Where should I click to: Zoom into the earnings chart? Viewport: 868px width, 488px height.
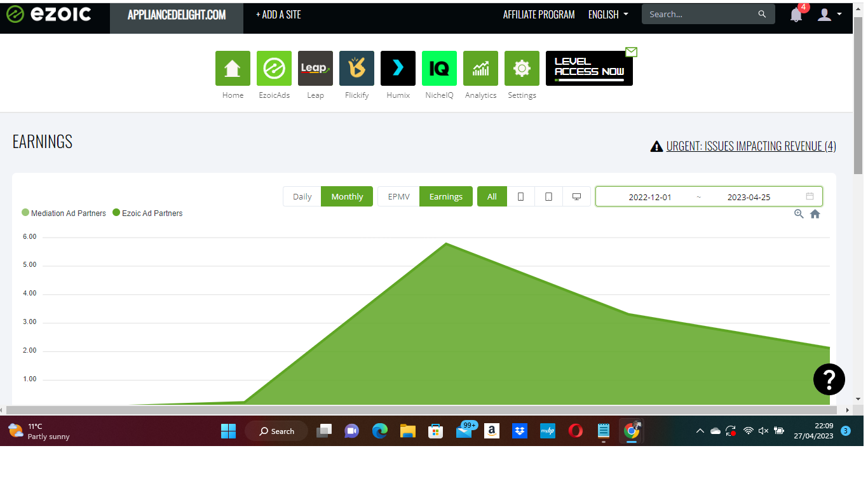799,214
